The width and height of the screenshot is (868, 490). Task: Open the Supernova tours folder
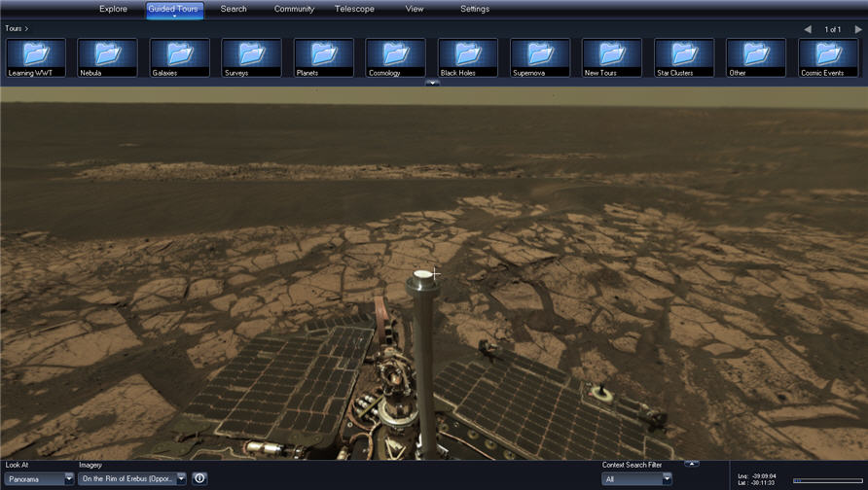540,57
